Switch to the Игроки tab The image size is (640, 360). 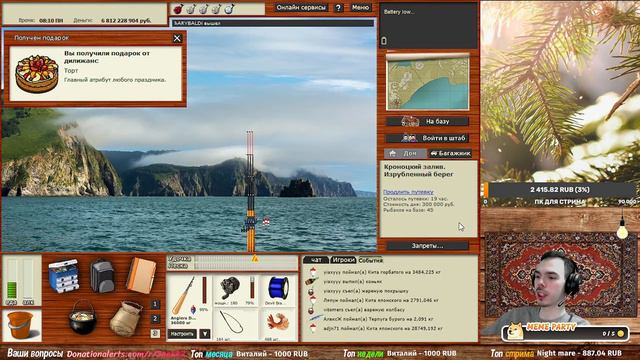point(343,260)
